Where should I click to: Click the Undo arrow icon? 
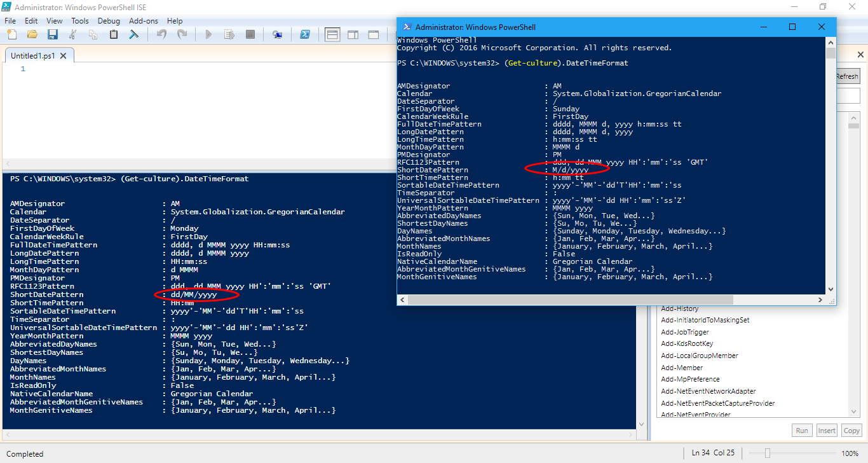(161, 34)
